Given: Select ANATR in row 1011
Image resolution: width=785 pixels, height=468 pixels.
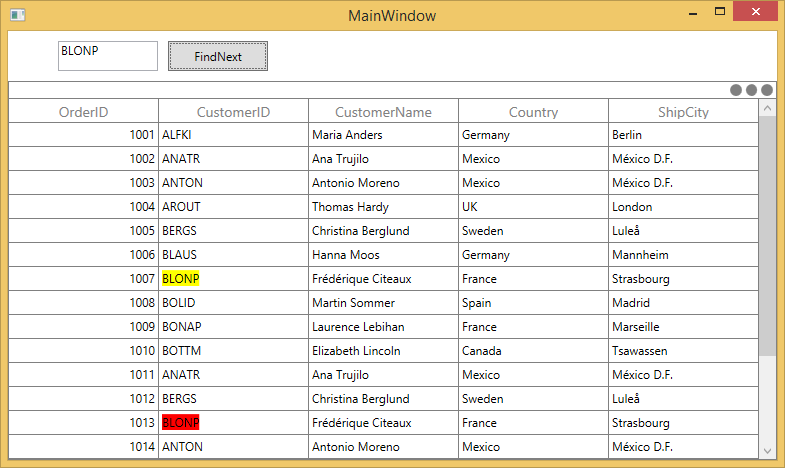Looking at the screenshot, I should tap(233, 375).
